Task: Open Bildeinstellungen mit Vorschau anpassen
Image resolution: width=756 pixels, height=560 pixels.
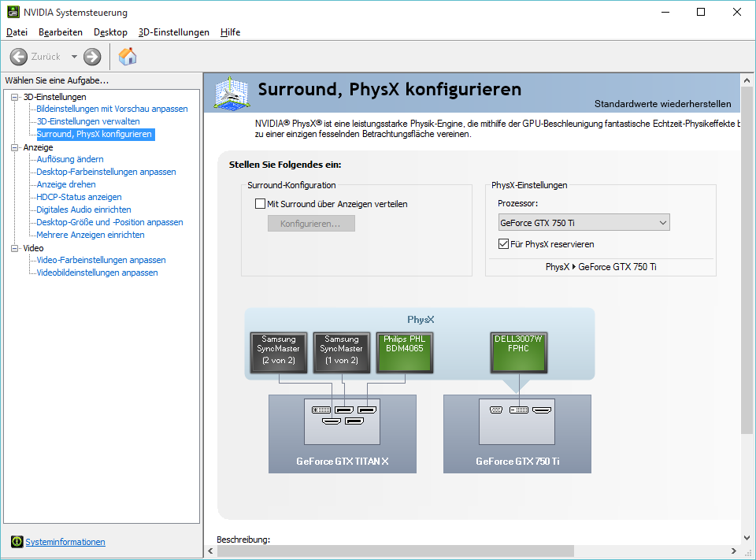Action: (x=112, y=109)
